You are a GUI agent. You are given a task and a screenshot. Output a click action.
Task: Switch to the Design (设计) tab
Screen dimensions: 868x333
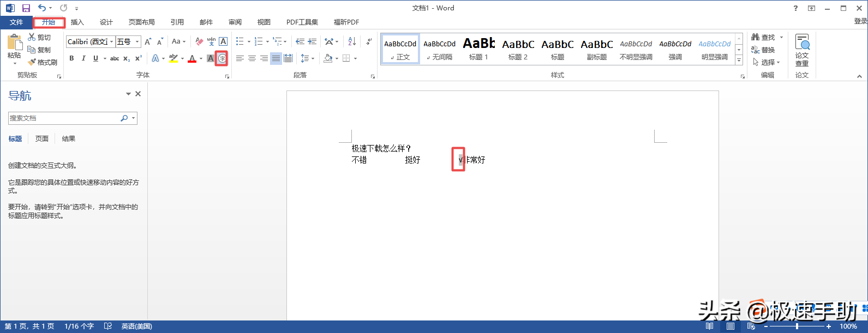pos(106,22)
